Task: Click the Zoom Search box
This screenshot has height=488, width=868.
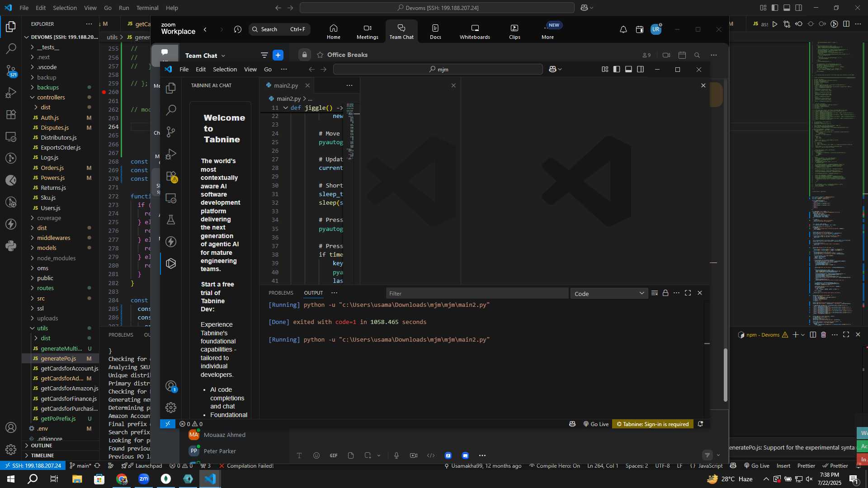Action: click(279, 29)
